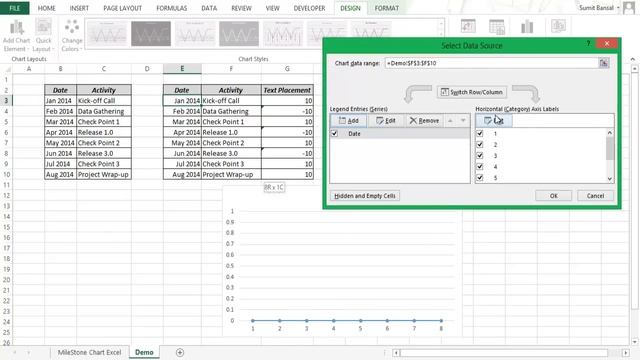Select the third chart style thumbnail
Viewport: 640px width, 360px height.
coord(195,33)
